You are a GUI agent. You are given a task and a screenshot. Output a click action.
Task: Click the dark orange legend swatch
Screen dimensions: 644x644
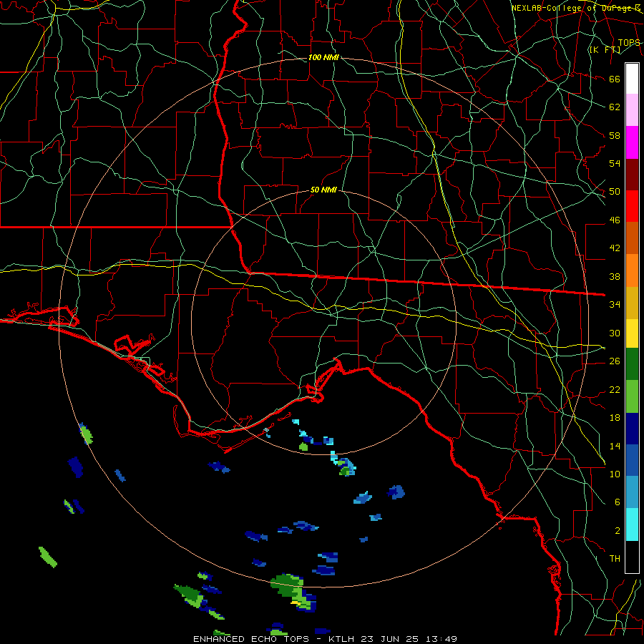[x=632, y=238]
